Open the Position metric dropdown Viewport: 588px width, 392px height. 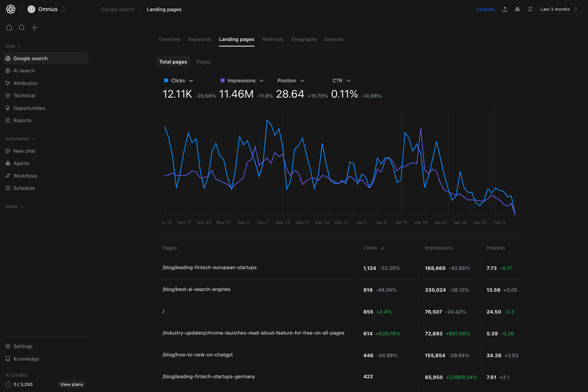290,80
